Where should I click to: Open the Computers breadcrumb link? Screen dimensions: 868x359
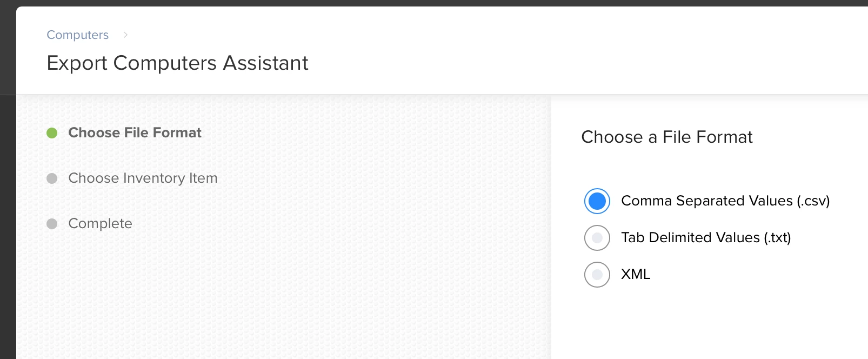click(x=77, y=35)
